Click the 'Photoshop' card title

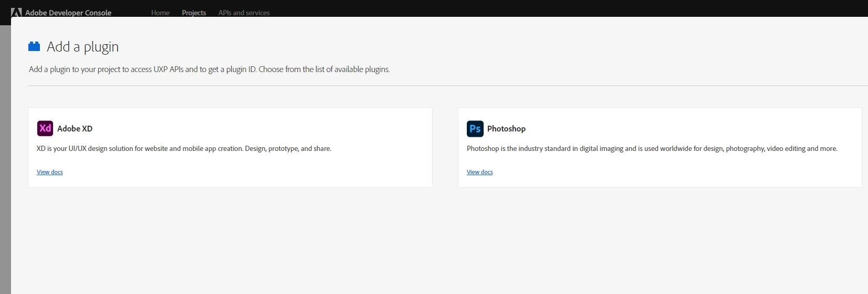(x=506, y=128)
